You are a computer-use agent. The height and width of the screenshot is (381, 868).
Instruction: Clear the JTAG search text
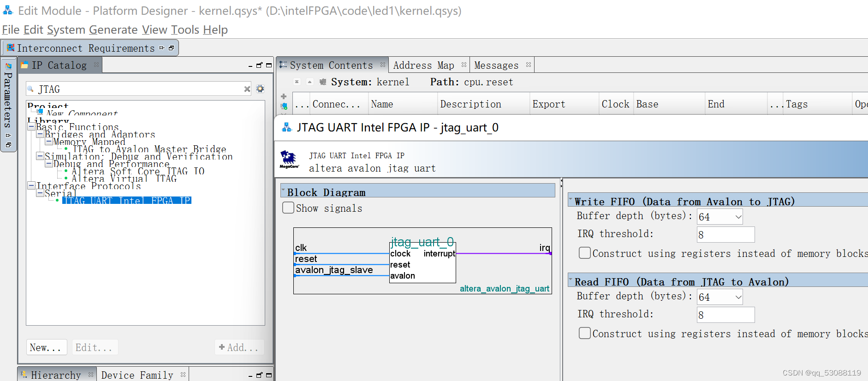point(247,89)
